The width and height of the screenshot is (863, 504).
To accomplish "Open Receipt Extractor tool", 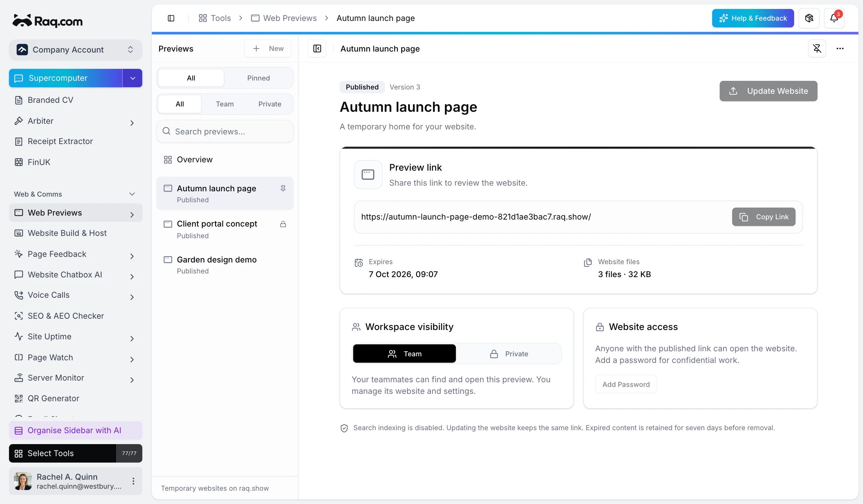I will pos(76,141).
